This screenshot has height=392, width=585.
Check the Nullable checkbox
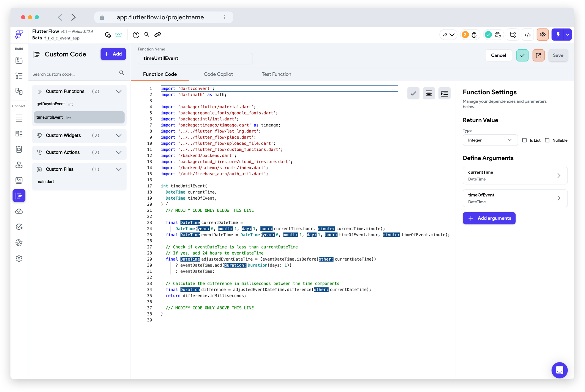click(547, 140)
